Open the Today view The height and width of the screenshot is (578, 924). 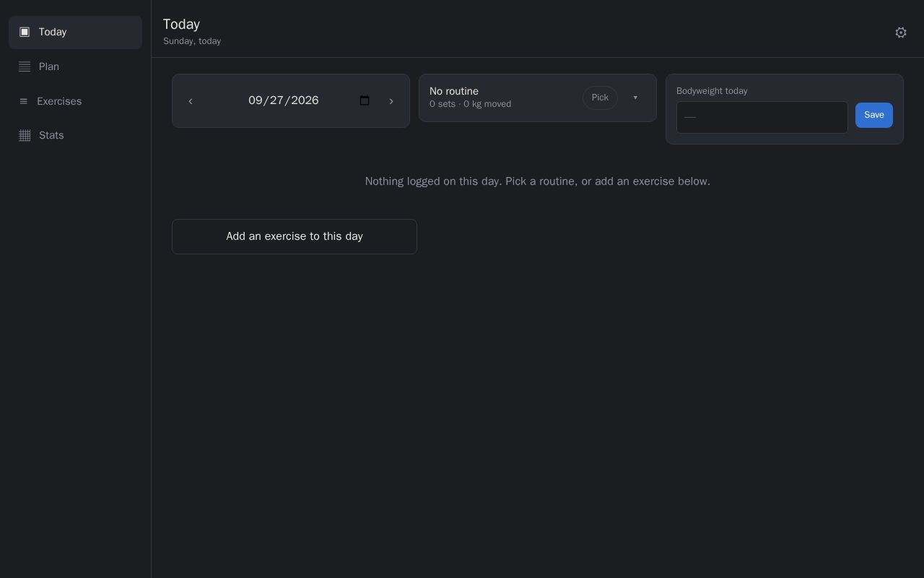[x=75, y=32]
